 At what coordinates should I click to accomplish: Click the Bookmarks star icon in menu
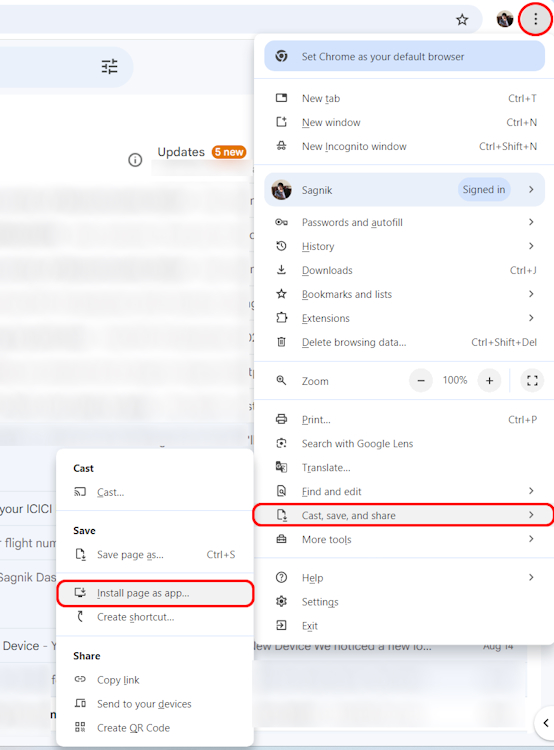click(281, 294)
